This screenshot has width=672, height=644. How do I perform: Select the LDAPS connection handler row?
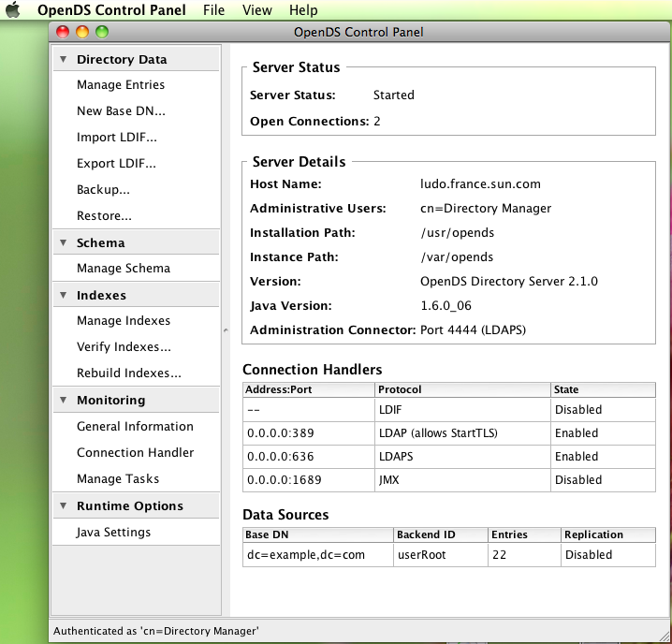(448, 457)
